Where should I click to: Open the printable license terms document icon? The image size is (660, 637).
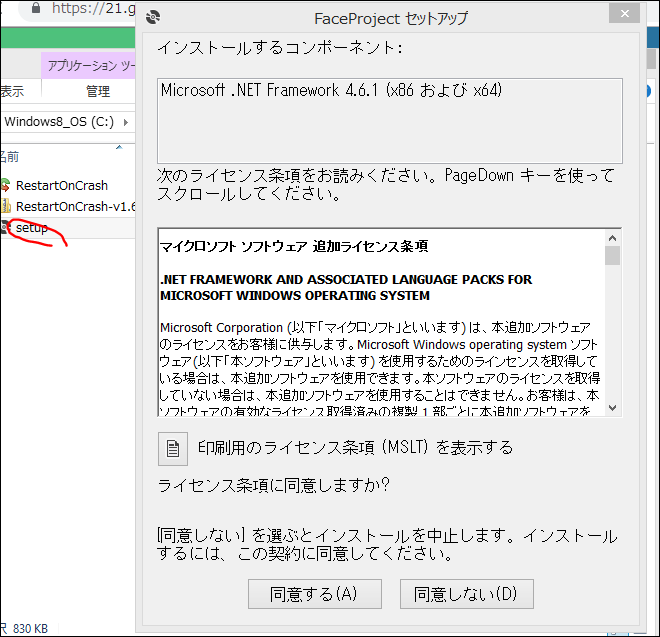coord(173,448)
